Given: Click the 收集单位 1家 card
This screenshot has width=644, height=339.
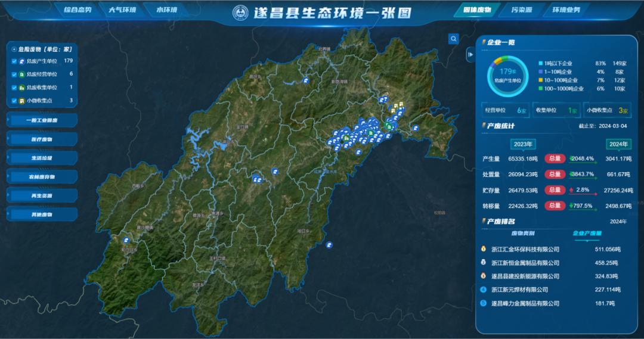Looking at the screenshot, I should [556, 110].
